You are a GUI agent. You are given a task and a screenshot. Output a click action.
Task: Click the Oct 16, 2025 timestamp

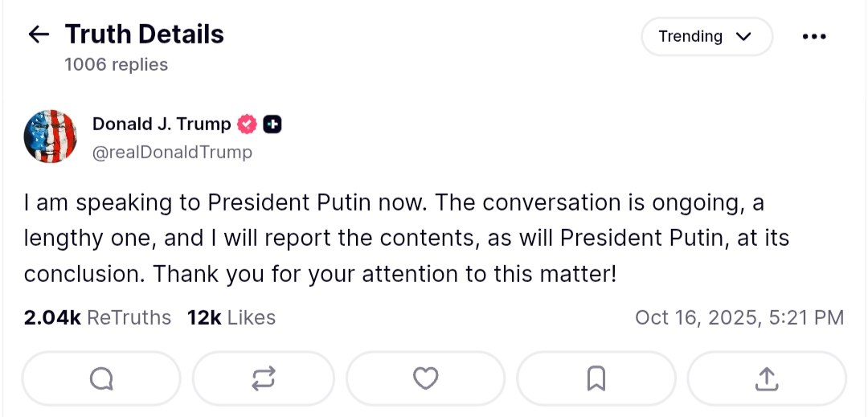pos(739,318)
